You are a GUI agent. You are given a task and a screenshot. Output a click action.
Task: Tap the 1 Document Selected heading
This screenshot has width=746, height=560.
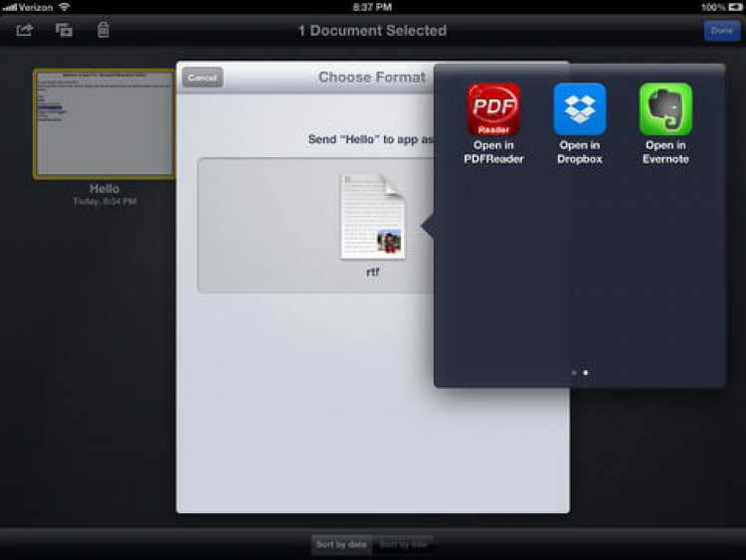coord(373,31)
